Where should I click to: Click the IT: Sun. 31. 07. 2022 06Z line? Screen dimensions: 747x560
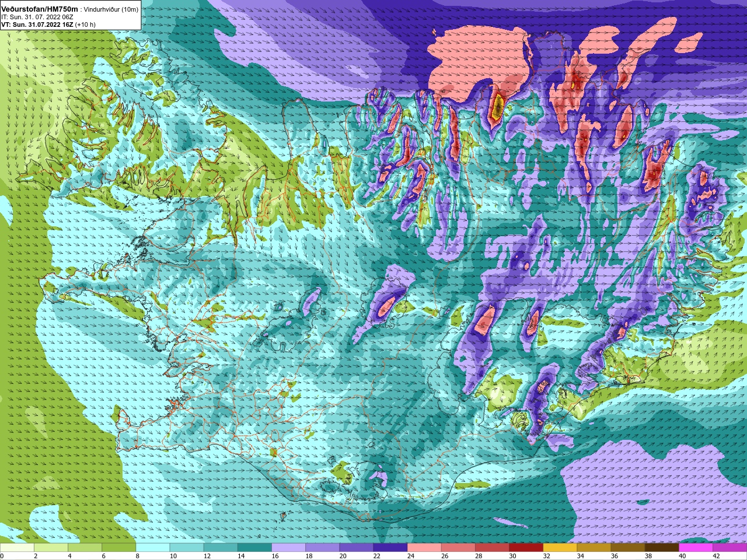[37, 17]
